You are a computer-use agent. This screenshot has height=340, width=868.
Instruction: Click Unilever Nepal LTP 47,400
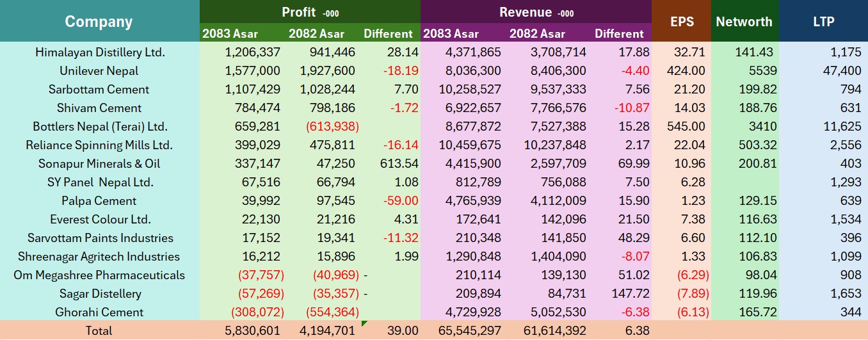[842, 70]
